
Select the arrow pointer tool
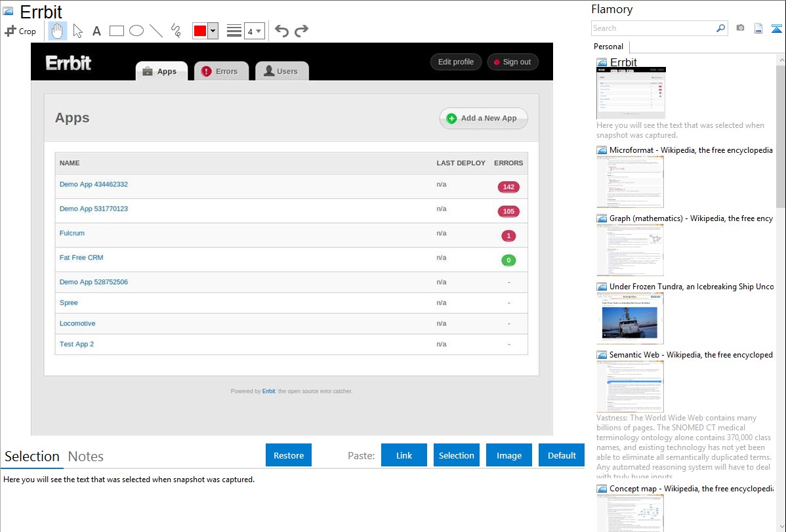[77, 31]
